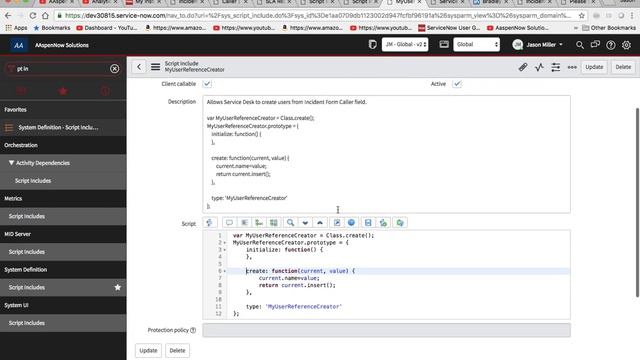Reload the page in the browser
Screen dimensions: 640x360
click(33, 16)
